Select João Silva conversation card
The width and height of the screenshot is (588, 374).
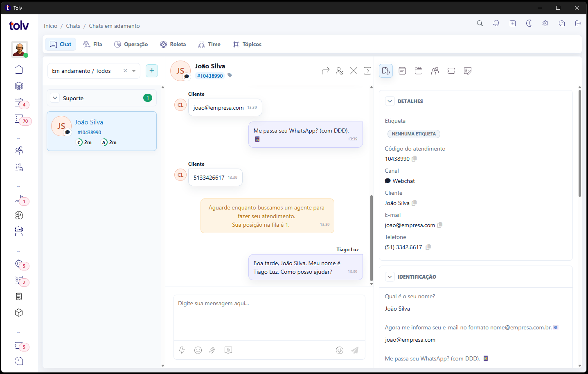[x=101, y=131]
